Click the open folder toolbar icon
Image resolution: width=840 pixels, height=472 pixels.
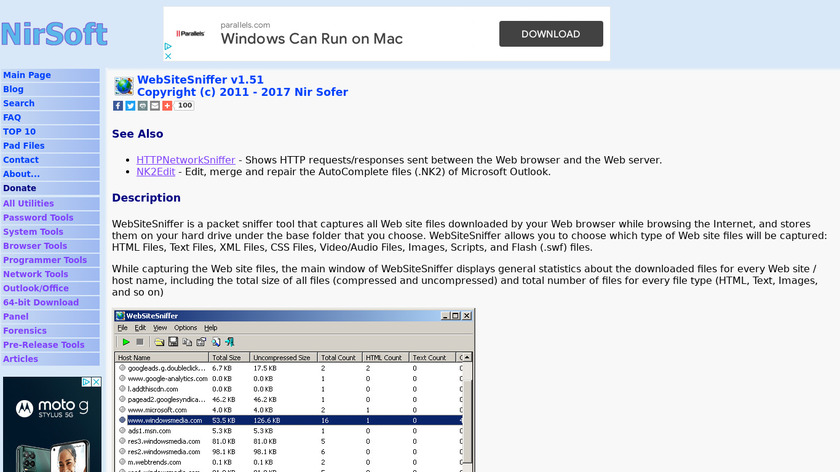[x=159, y=342]
